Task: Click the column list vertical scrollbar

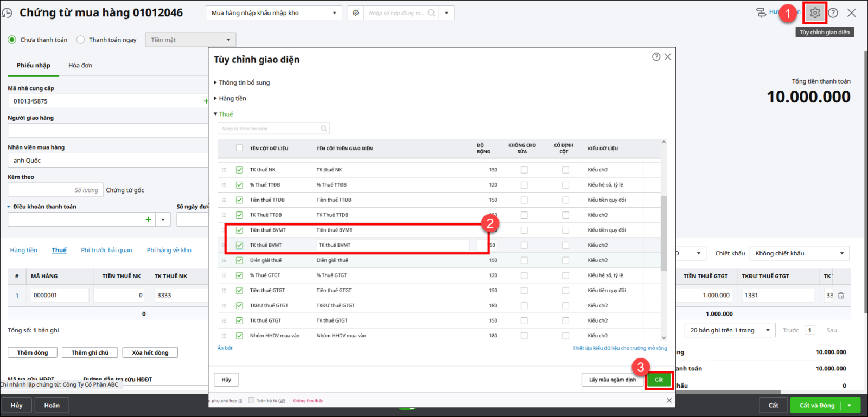Action: pos(663,233)
